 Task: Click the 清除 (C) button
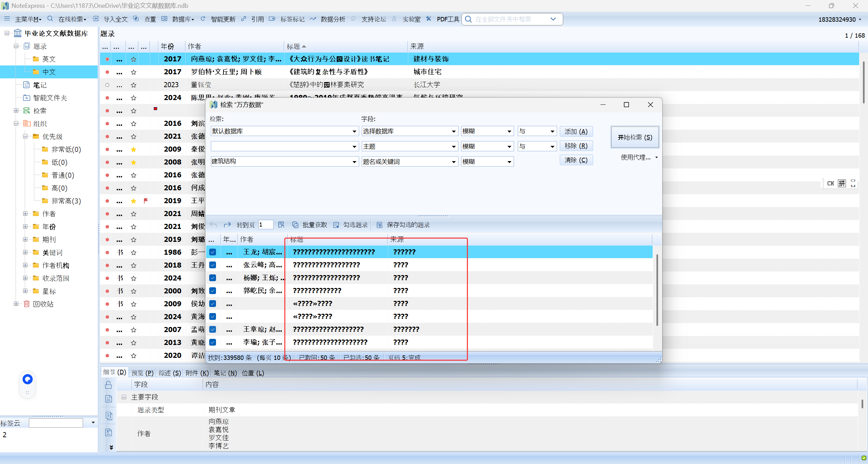point(576,160)
